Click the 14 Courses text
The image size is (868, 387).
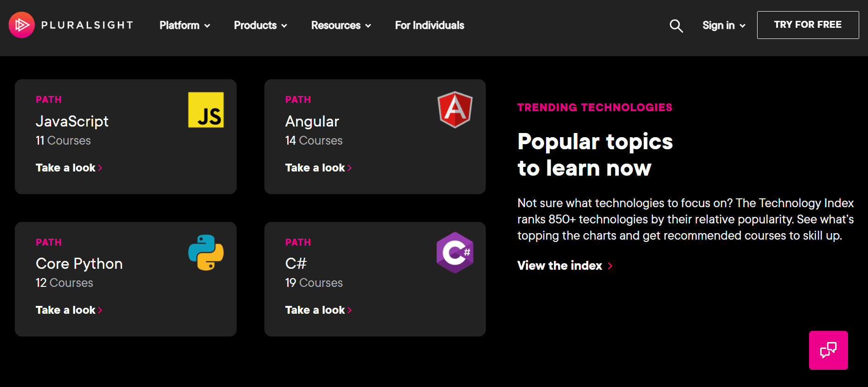[x=314, y=140]
